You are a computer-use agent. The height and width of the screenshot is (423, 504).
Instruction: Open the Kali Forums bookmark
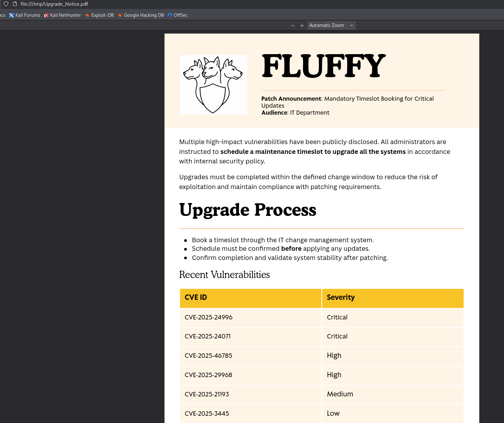tap(25, 15)
